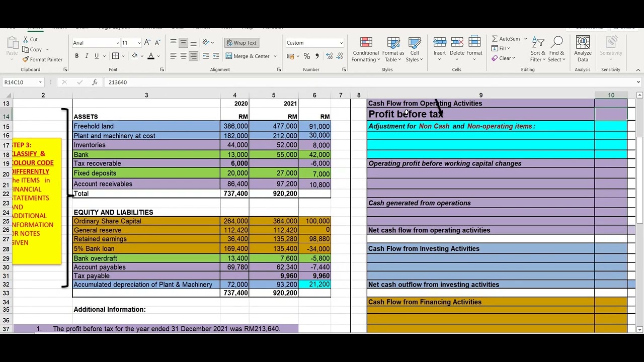Select the Format Painter brush
This screenshot has width=644, height=362.
pyautogui.click(x=26, y=59)
